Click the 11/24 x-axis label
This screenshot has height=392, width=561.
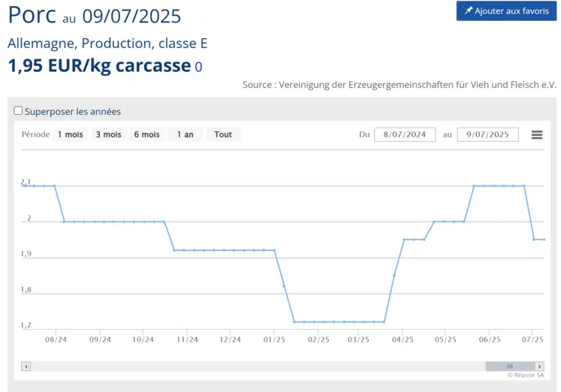[x=187, y=339]
